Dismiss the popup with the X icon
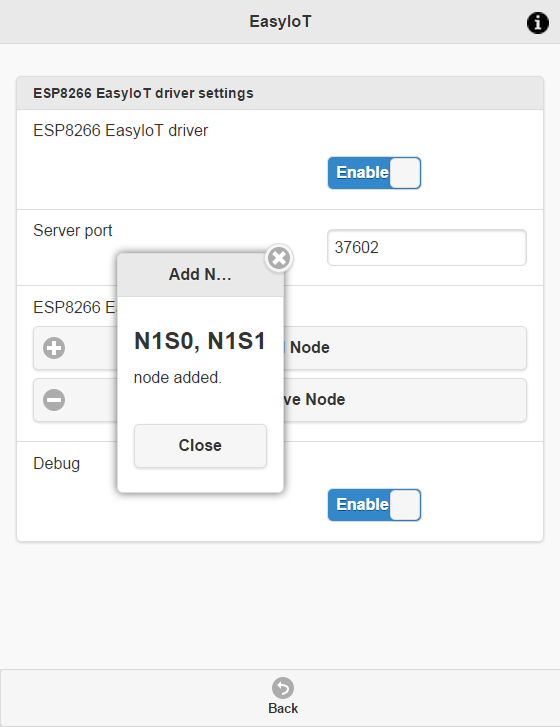The width and height of the screenshot is (560, 727). [279, 258]
